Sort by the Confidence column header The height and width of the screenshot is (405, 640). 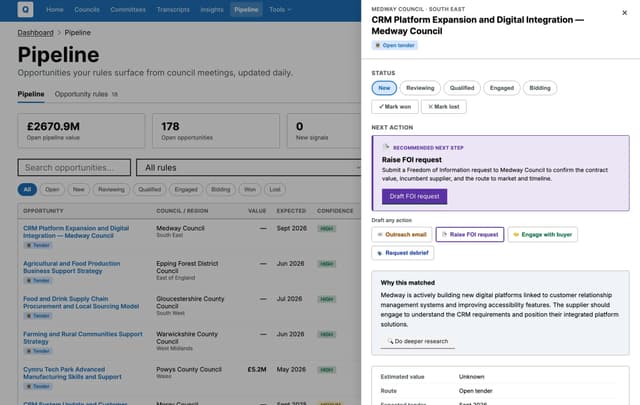click(335, 211)
